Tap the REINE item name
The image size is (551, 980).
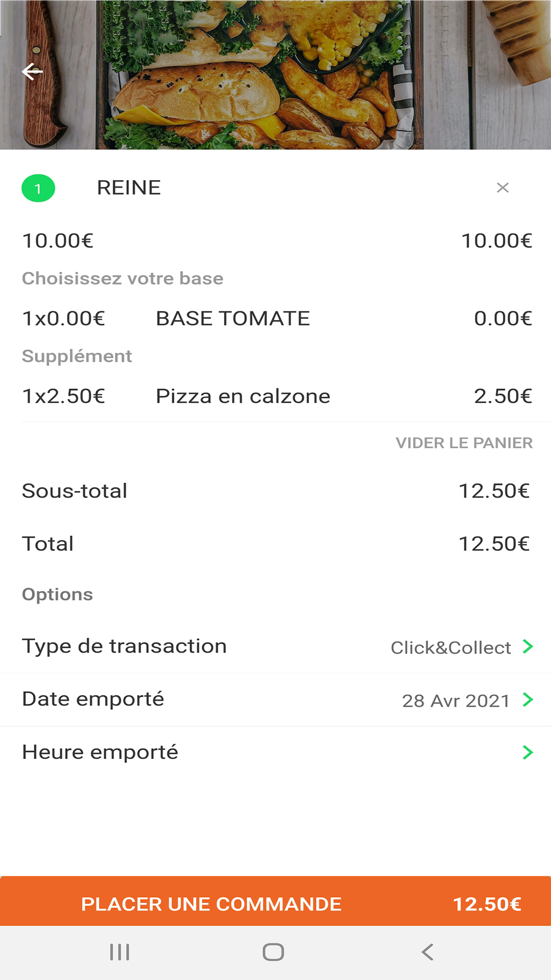(x=129, y=188)
